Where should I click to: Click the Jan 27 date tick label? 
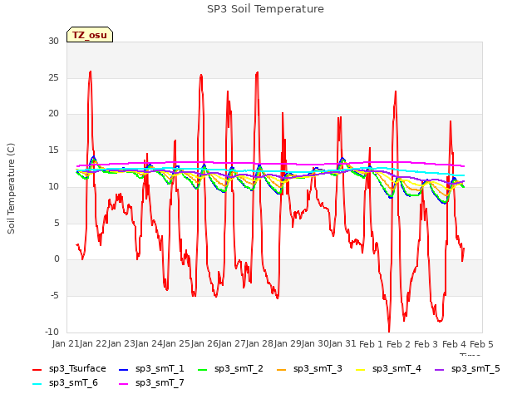(233, 344)
